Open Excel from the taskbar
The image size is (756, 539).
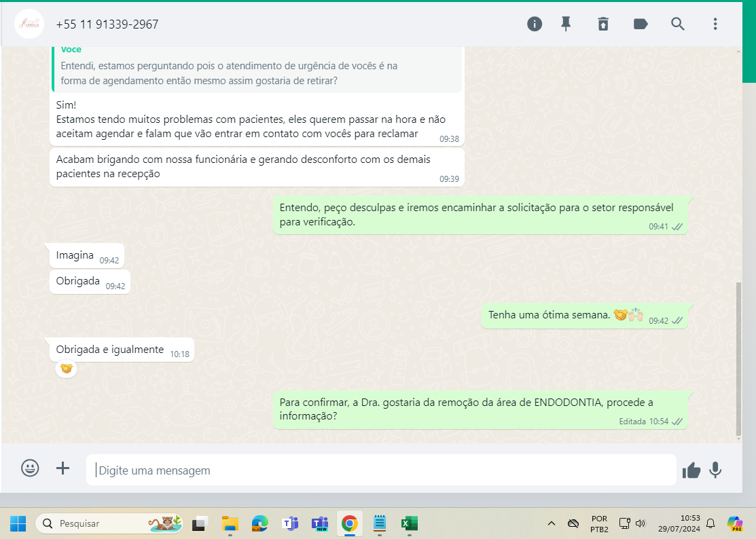click(x=410, y=523)
